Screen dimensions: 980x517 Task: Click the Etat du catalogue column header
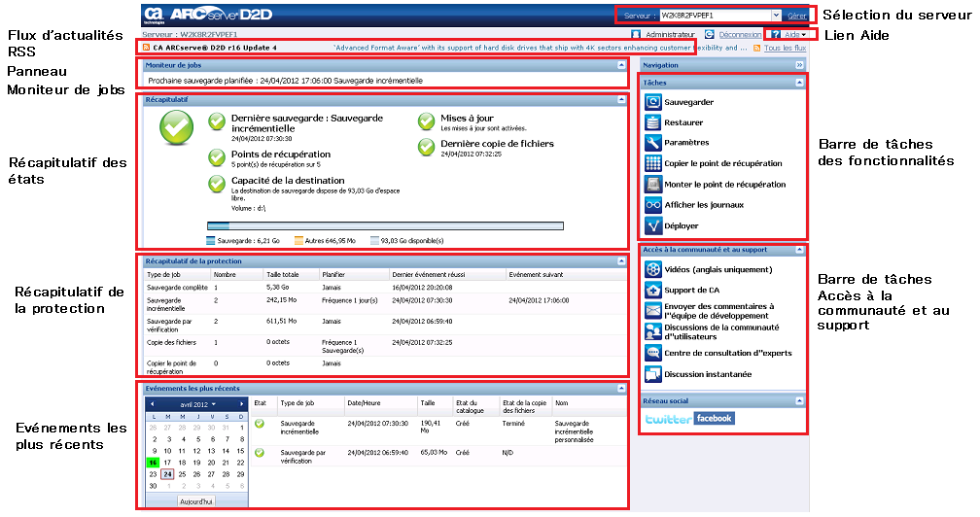470,407
